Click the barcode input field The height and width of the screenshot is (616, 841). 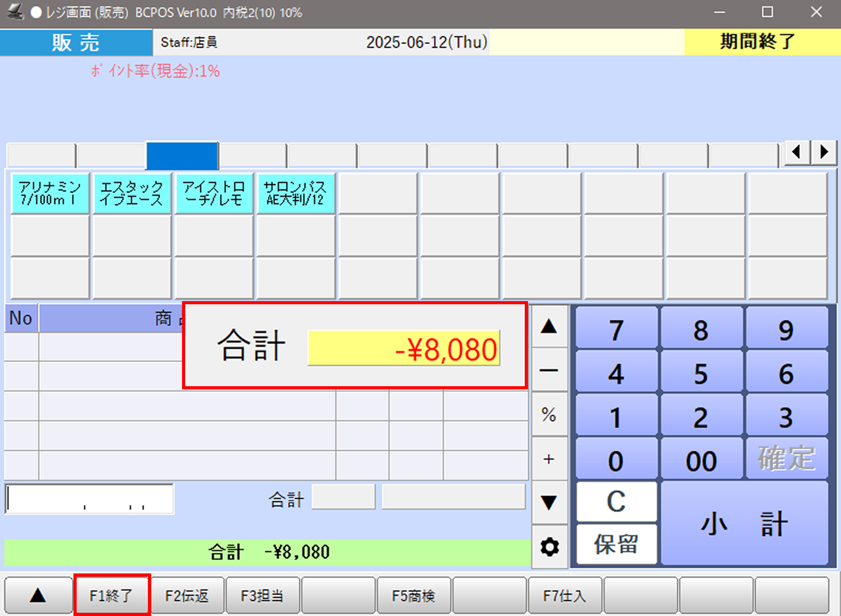pos(89,499)
